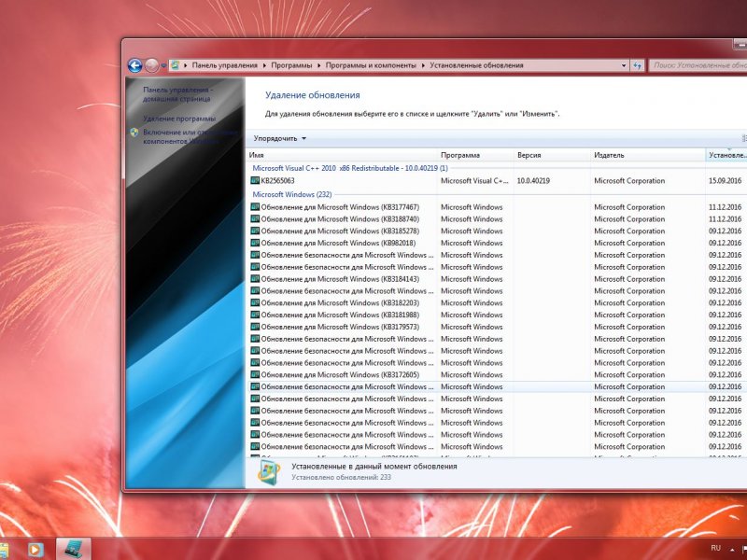Click the Back navigation arrow button
Screen dimensions: 747x560
click(134, 65)
